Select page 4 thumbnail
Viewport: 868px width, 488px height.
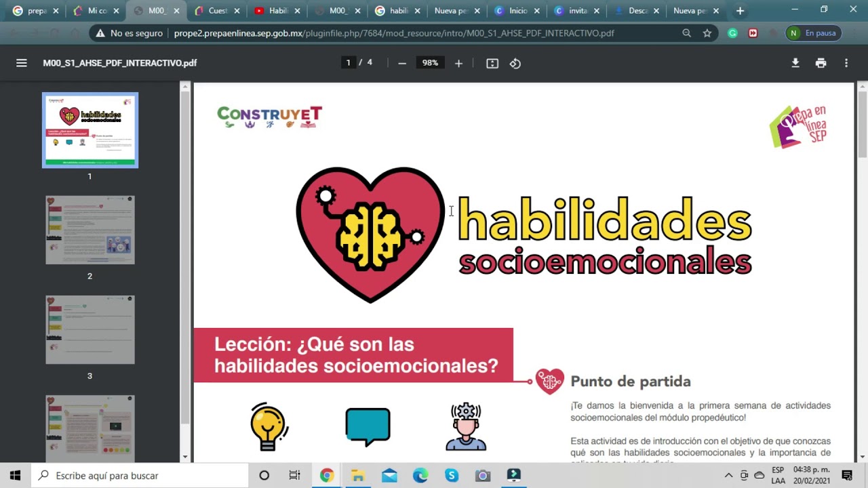point(90,428)
